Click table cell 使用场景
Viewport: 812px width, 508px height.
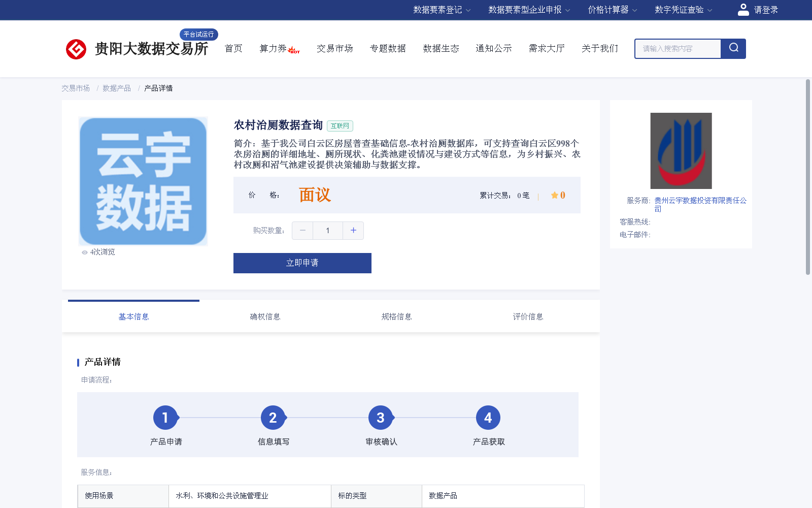123,496
